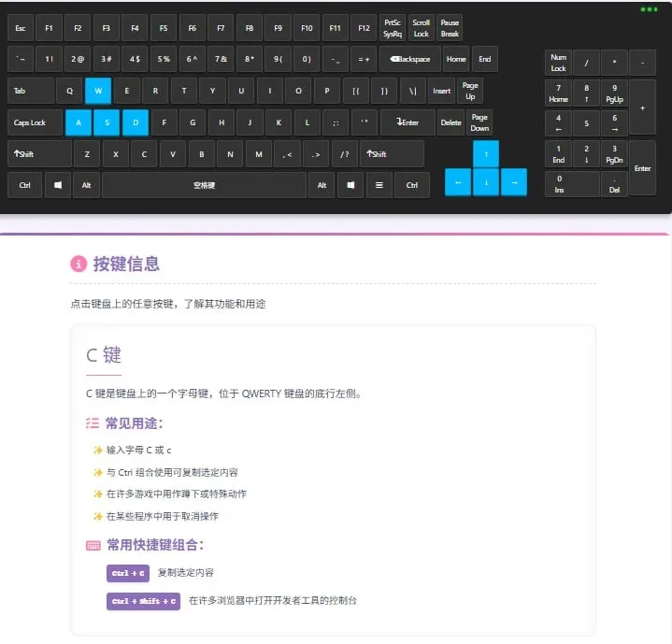This screenshot has height=644, width=672.
Task: Click the highlighted W key
Action: tap(98, 91)
